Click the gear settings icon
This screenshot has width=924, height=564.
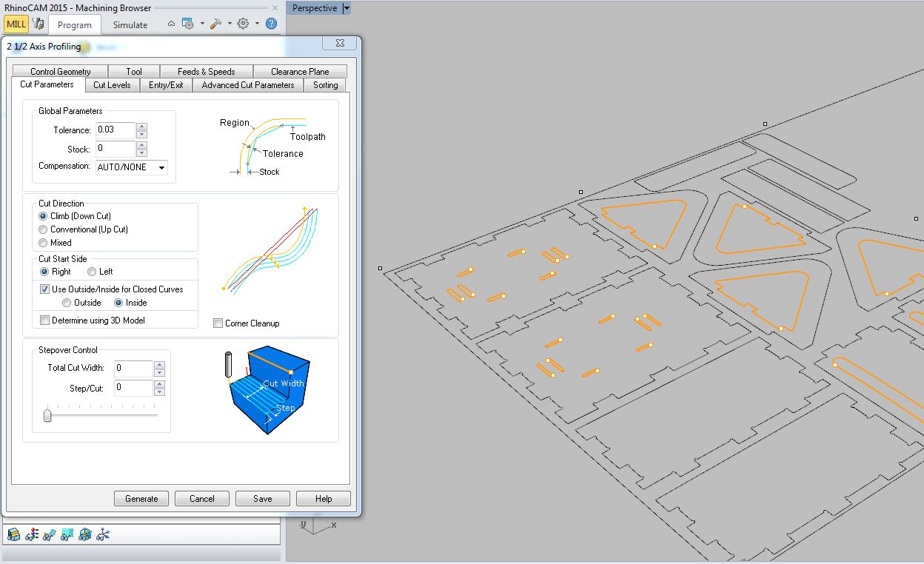(x=243, y=24)
